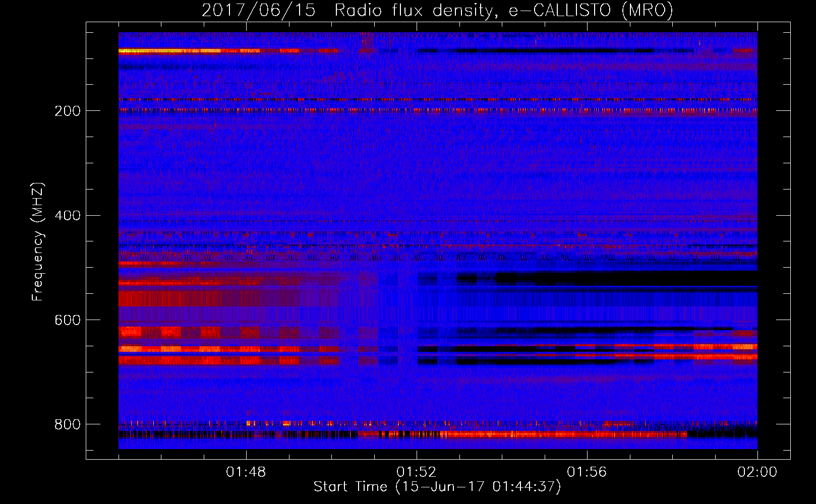Click the 'Frequency (MHZ)' axis label
816x504 pixels.
[38, 241]
